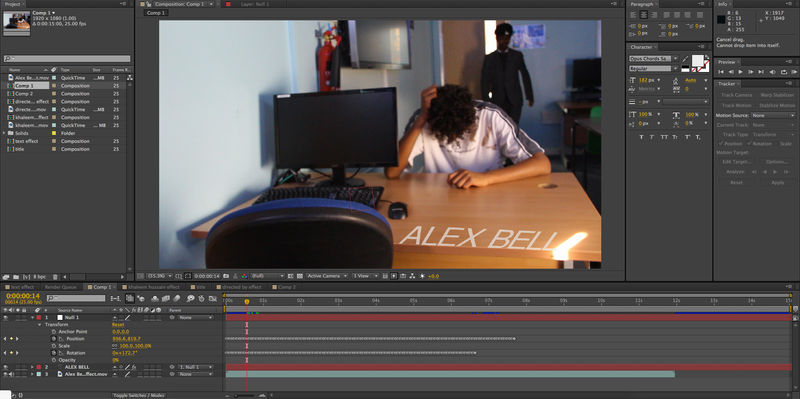Click the Faux Bold T button

[641, 137]
